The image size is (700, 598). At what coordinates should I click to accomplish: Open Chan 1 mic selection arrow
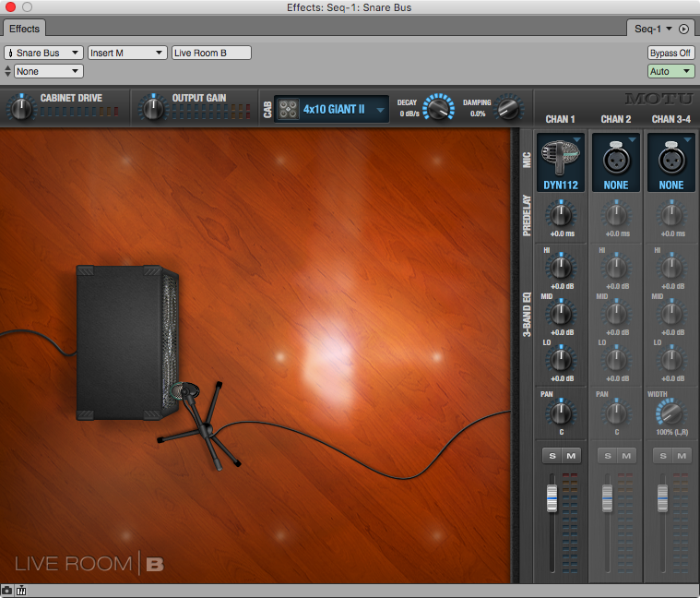point(576,140)
